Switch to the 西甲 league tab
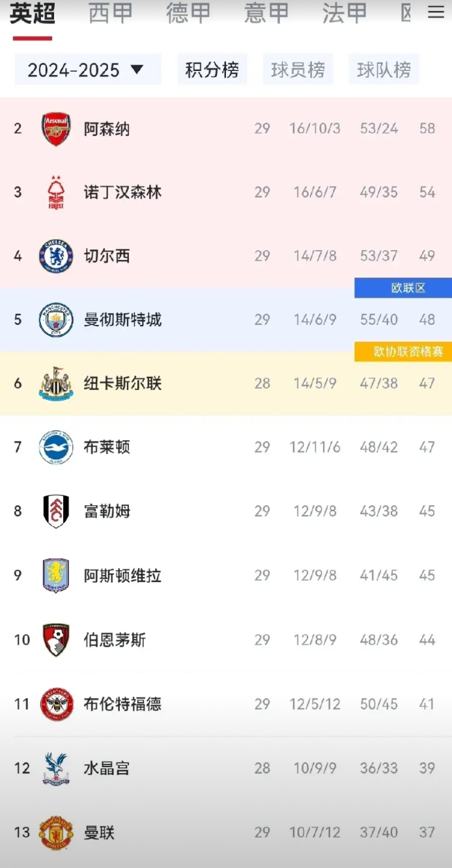Screen dimensions: 452x868 point(110,14)
